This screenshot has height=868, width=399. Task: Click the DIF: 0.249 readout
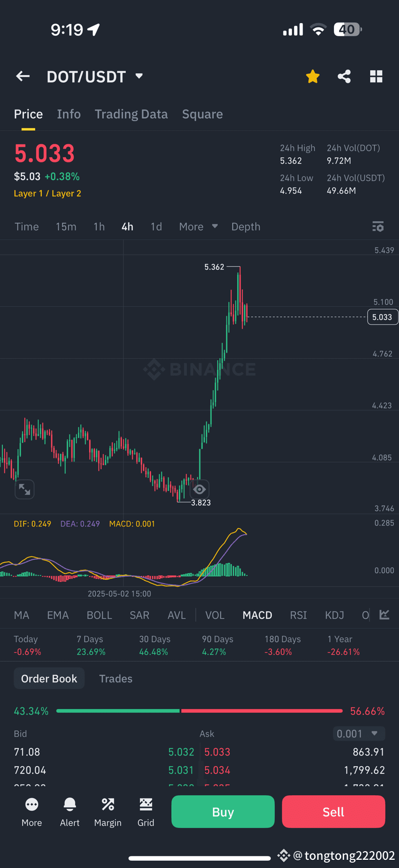[32, 524]
